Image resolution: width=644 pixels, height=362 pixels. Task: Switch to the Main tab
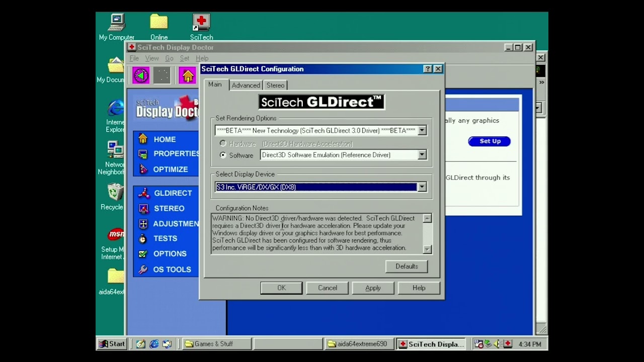(x=215, y=84)
